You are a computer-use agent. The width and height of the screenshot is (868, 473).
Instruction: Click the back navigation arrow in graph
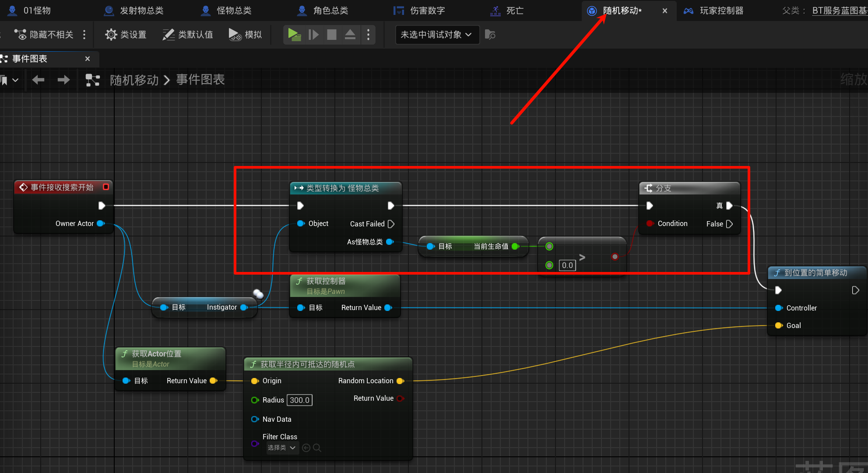click(x=39, y=80)
